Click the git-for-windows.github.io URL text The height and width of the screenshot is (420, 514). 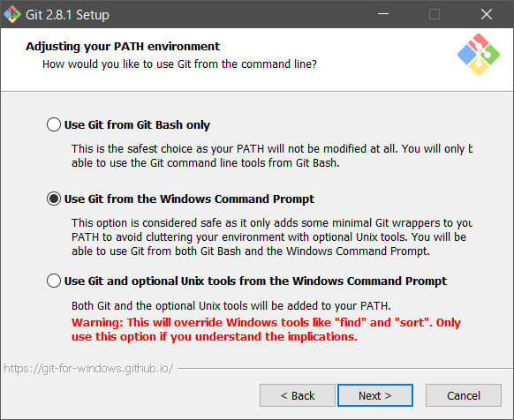pyautogui.click(x=88, y=369)
